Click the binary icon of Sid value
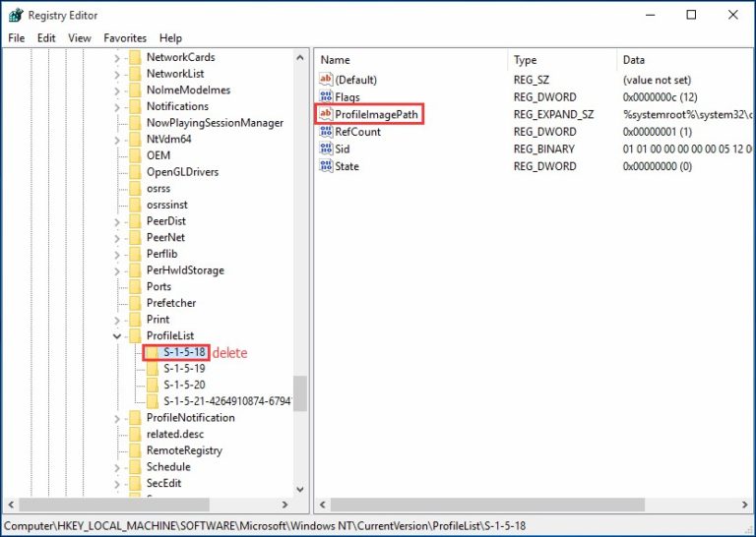 (326, 149)
